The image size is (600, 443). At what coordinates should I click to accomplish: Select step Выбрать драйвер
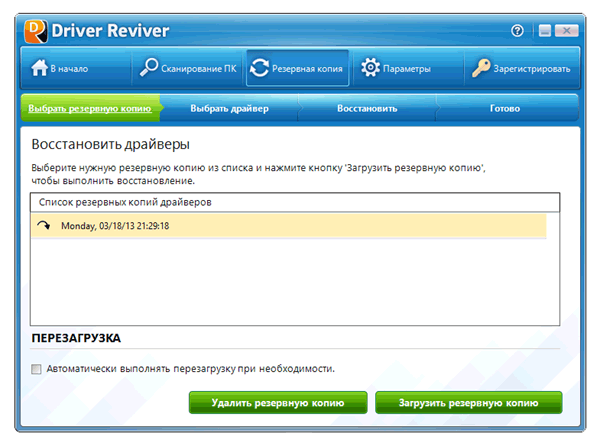(x=230, y=108)
